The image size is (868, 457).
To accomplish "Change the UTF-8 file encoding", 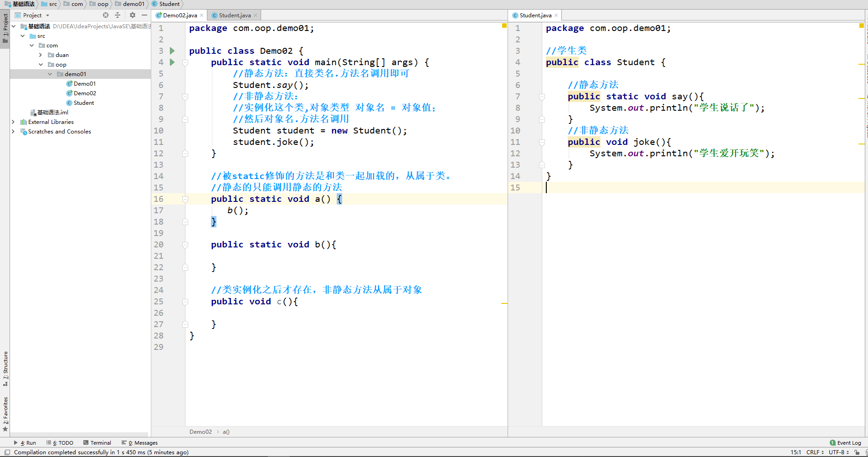I will pos(839,452).
